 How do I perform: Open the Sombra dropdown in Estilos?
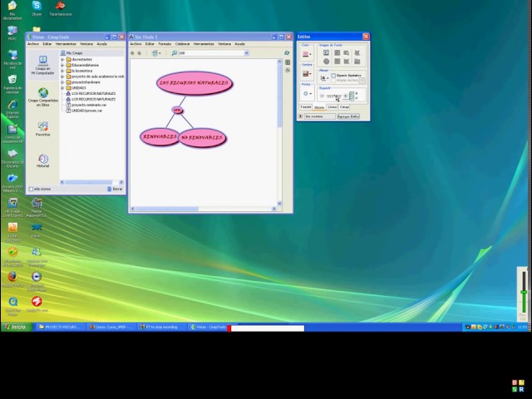point(307,73)
